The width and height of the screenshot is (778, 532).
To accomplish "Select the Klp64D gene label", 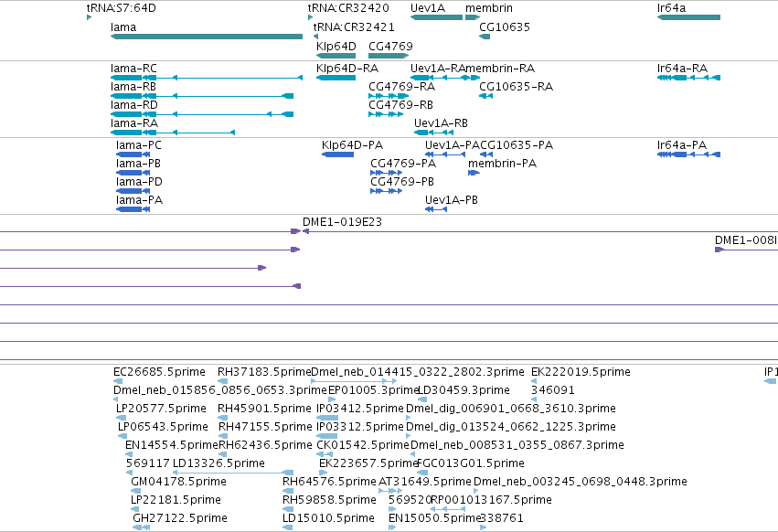I will [336, 46].
